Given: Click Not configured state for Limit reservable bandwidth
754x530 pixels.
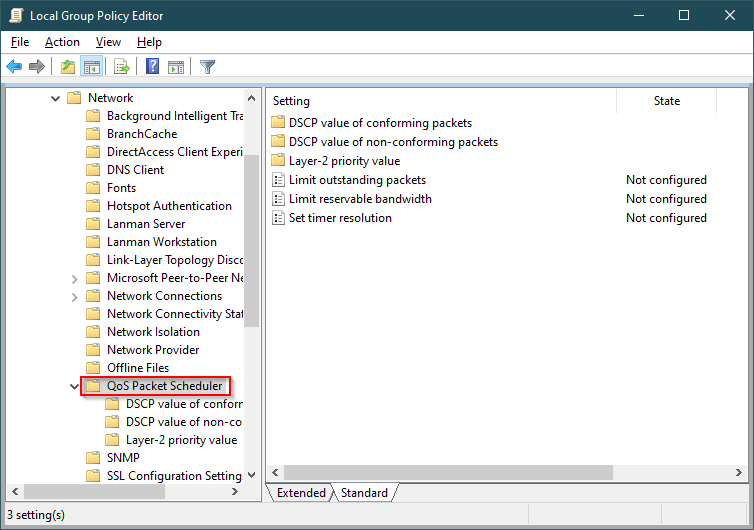Looking at the screenshot, I should pos(666,199).
